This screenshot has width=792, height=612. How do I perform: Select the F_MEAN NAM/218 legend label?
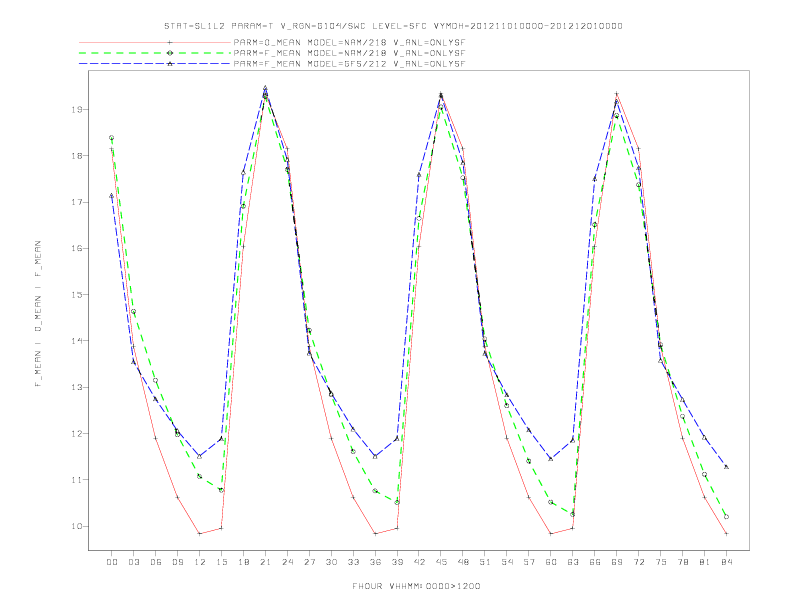point(349,53)
